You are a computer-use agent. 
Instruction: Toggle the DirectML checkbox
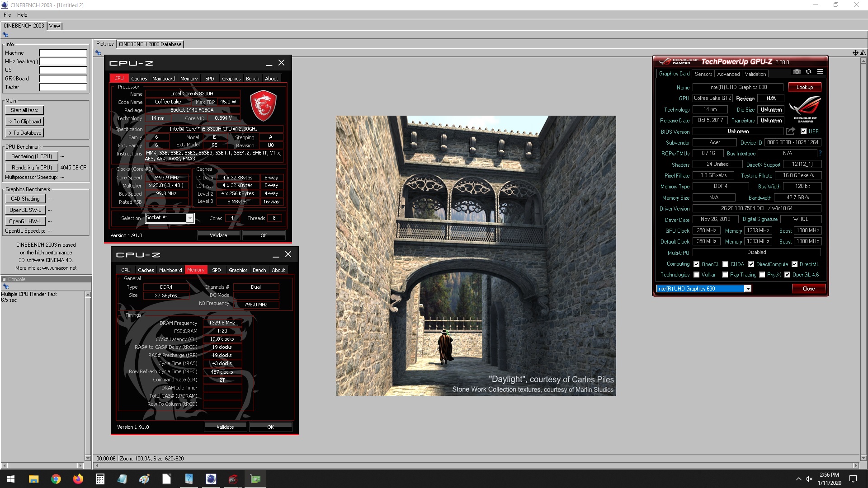click(x=794, y=264)
